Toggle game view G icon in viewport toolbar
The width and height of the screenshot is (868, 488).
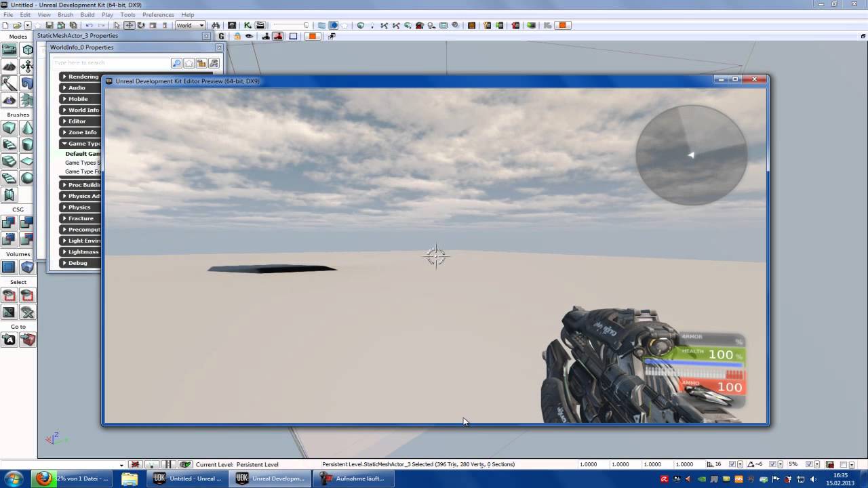[x=221, y=37]
